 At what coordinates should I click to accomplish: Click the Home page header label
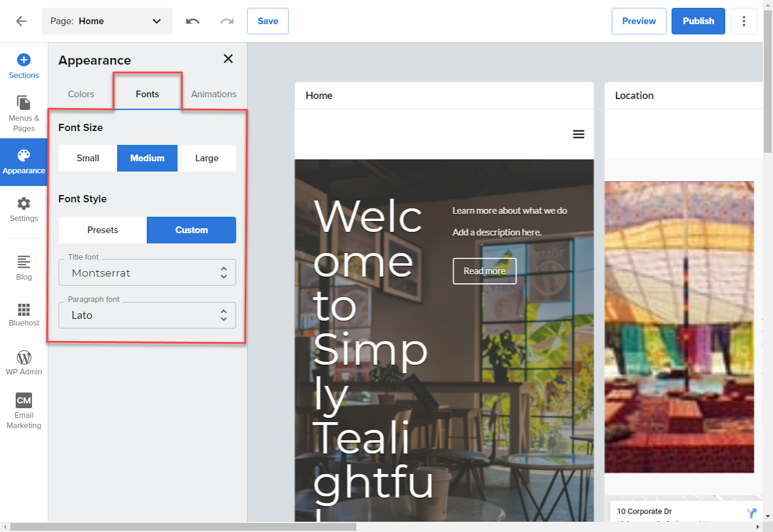tap(319, 95)
